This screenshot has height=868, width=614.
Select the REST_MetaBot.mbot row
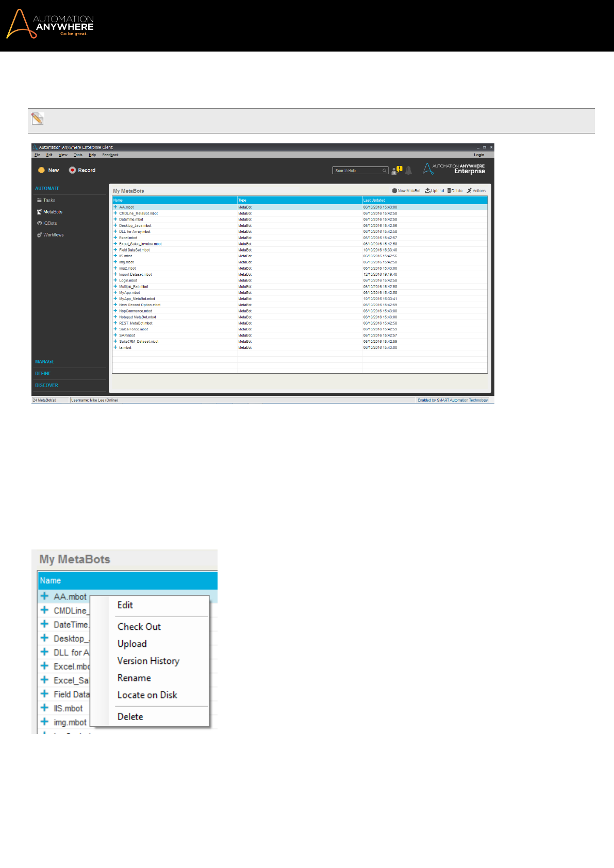[x=300, y=323]
